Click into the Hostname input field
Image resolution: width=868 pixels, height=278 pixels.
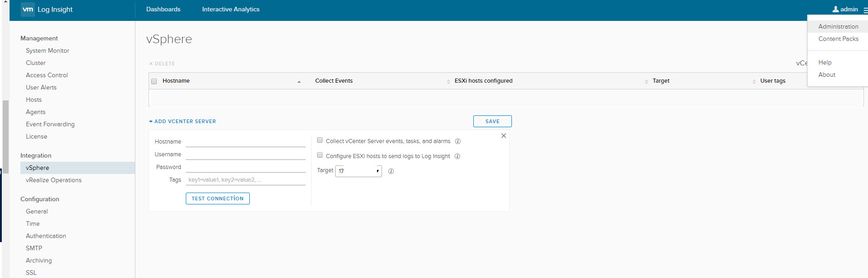[245, 142]
